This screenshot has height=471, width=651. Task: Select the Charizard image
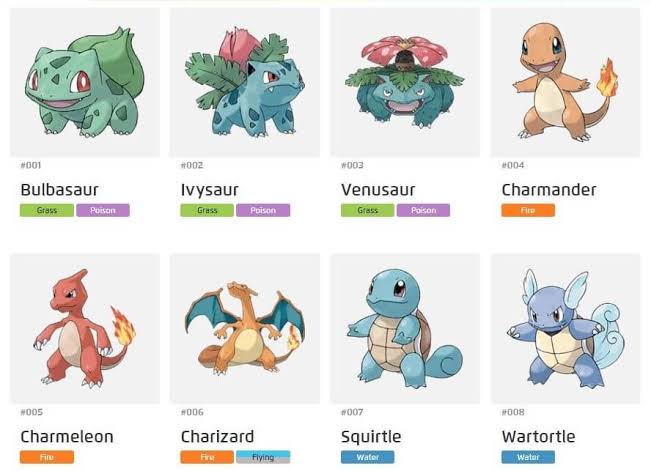[245, 329]
